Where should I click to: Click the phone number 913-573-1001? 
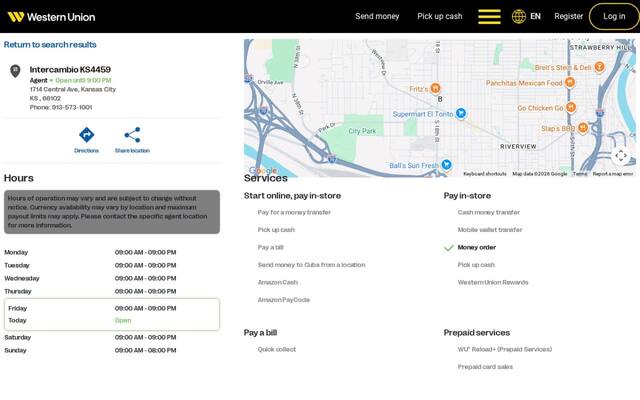(x=72, y=107)
